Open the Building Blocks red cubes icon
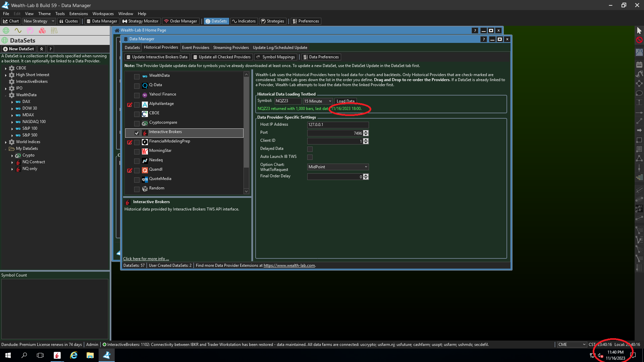Viewport: 644px width, 362px height. (42, 31)
